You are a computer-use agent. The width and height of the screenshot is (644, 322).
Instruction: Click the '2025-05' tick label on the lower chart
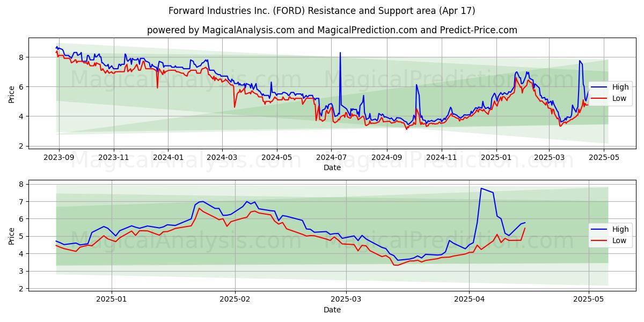(589, 300)
